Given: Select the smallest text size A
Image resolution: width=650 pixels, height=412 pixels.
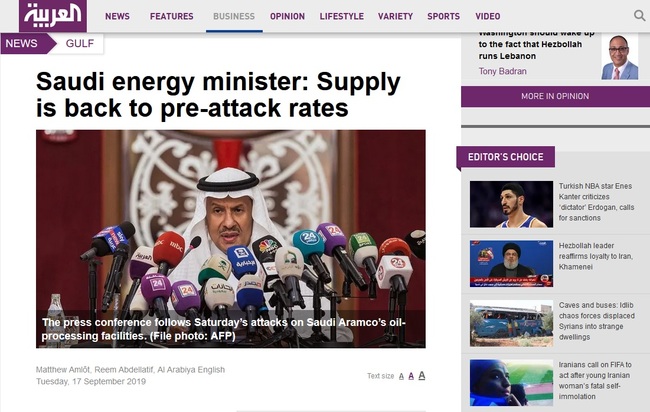Looking at the screenshot, I should (401, 376).
